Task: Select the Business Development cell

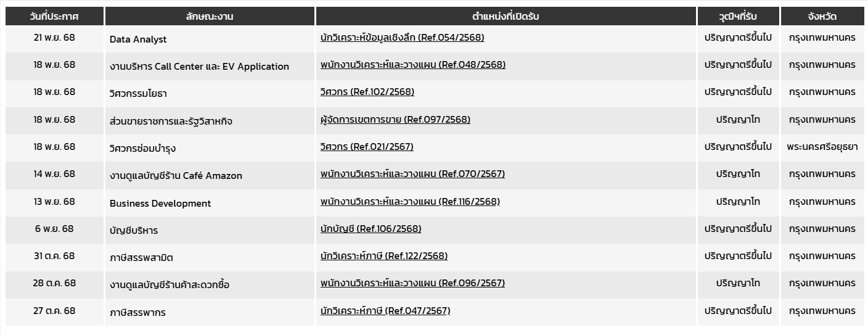Action: pyautogui.click(x=160, y=204)
